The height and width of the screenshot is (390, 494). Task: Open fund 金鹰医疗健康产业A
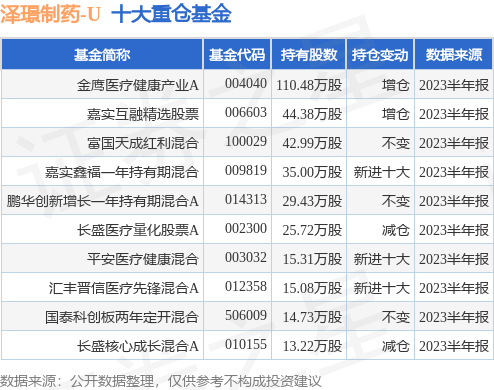(138, 85)
